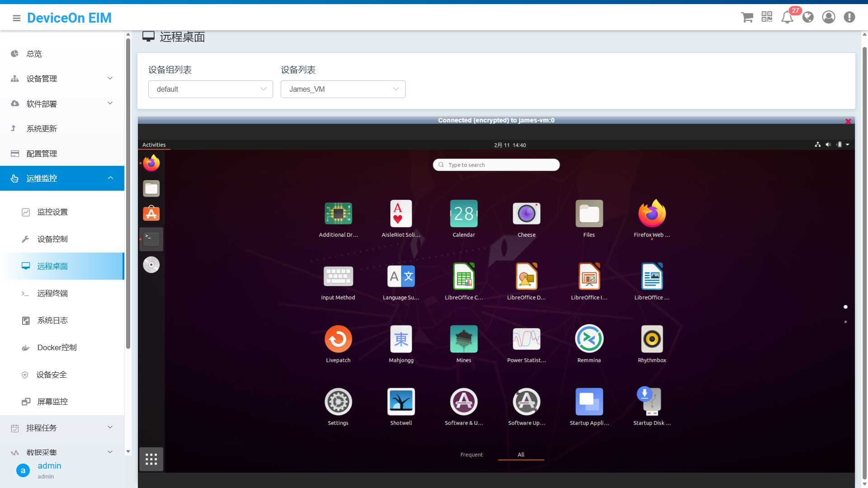
Task: Click the Activities button
Action: coord(154,145)
